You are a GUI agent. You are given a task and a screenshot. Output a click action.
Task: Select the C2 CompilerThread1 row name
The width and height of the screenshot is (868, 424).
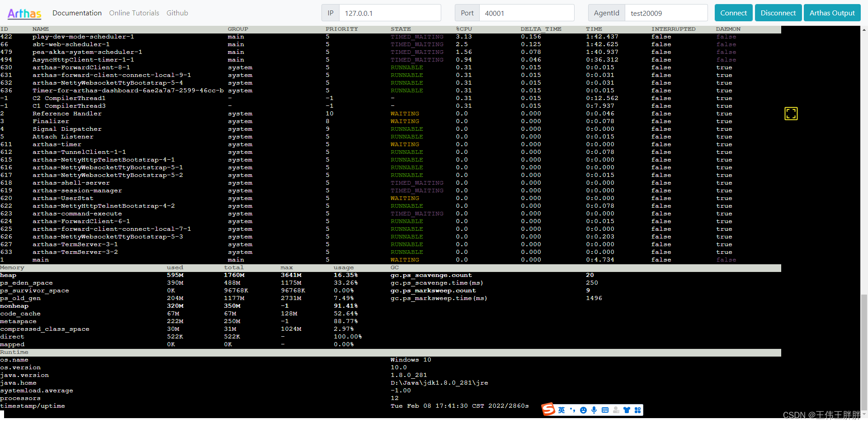click(69, 98)
